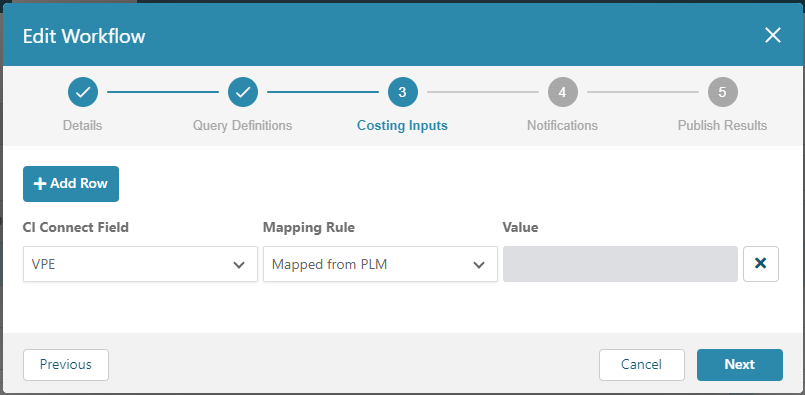The image size is (805, 395).
Task: Open the Query Definitions step label
Action: (242, 125)
